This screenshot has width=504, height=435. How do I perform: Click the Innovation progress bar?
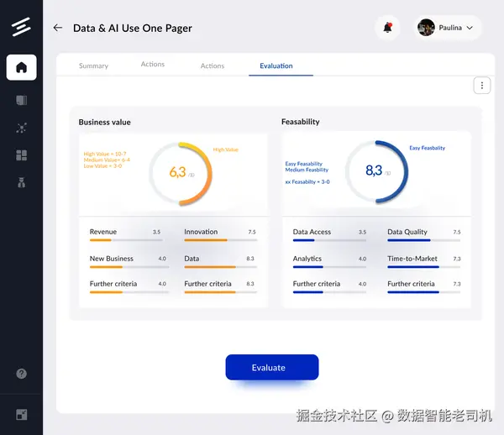point(221,240)
